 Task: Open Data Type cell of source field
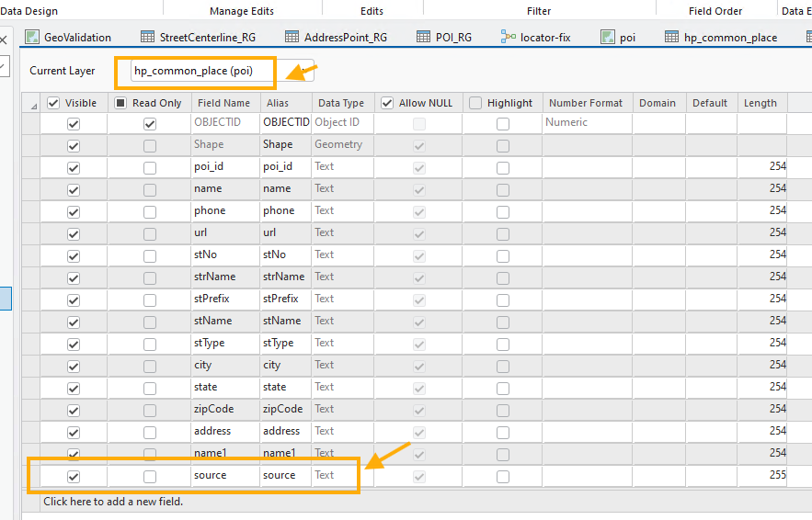pos(342,476)
